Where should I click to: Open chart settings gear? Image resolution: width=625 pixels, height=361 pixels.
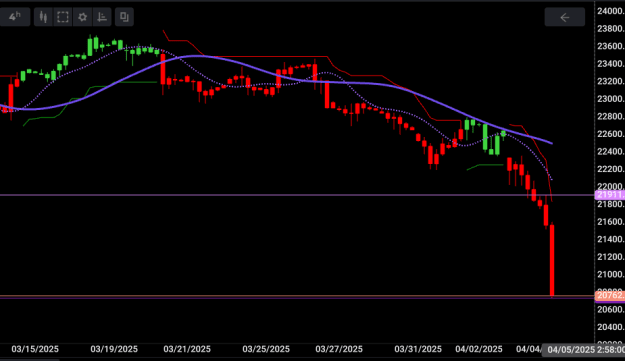[x=83, y=17]
